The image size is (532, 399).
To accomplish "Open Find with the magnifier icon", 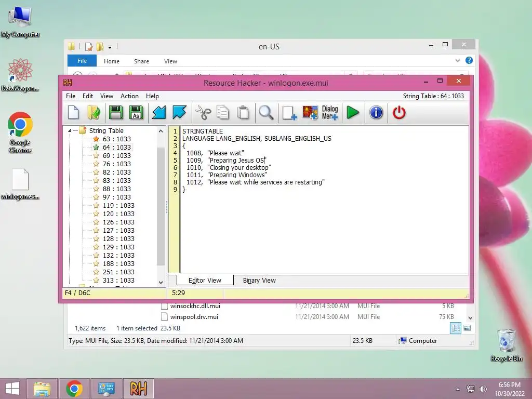I will pos(266,113).
